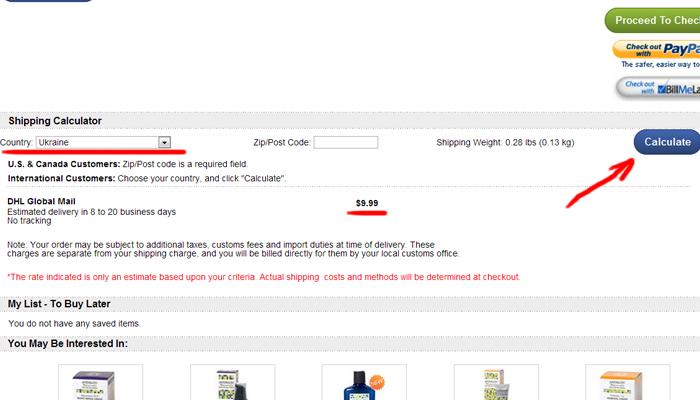The height and width of the screenshot is (400, 700).
Task: Open the second product thumbnail with black bottle
Action: coord(233,383)
